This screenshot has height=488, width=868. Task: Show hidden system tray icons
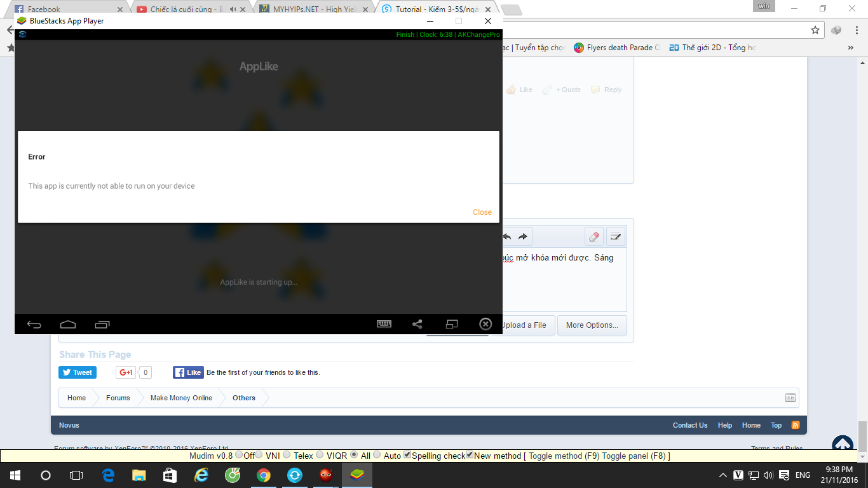(723, 475)
